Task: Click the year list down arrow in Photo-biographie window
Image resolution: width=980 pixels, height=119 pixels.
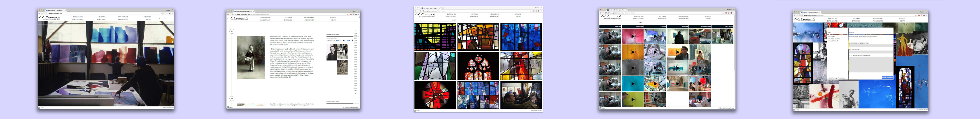Action: pos(356,94)
